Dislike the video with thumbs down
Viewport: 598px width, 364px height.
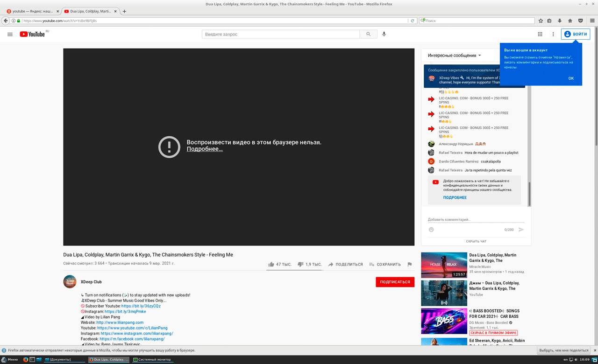pos(301,264)
